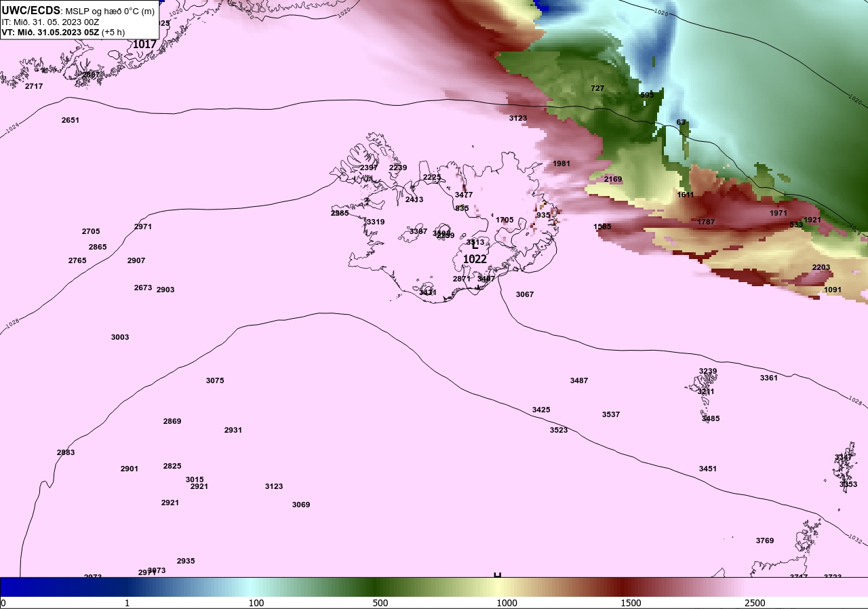Click the 2765 value
This screenshot has height=609, width=868.
[77, 260]
